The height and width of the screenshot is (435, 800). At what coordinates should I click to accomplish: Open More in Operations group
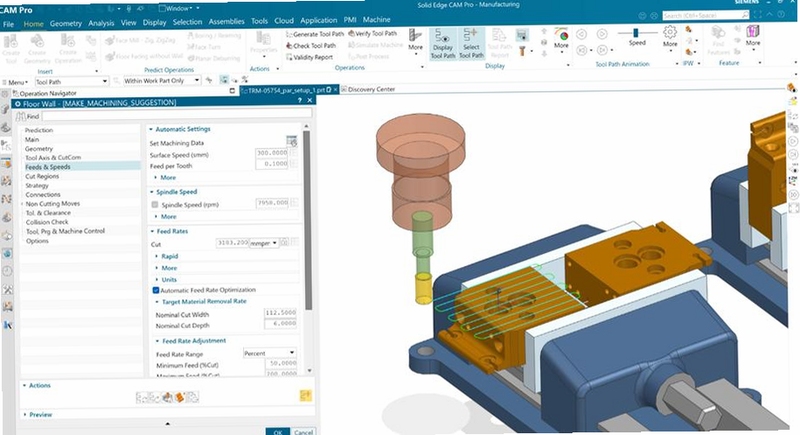(x=415, y=40)
